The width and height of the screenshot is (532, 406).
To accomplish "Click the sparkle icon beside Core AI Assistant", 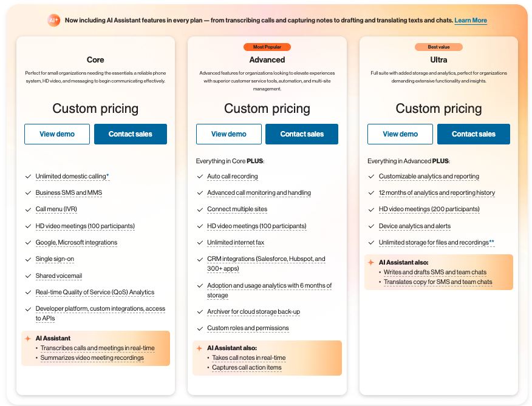I will pyautogui.click(x=28, y=339).
